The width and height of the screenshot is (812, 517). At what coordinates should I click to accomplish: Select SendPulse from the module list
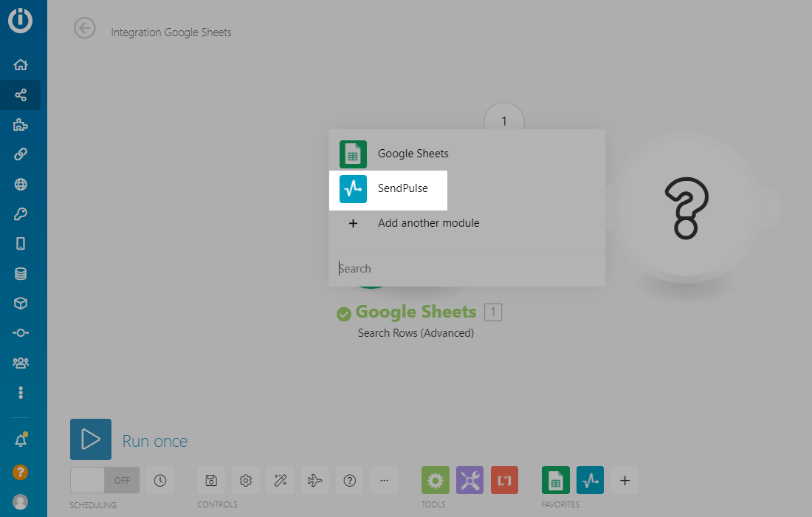click(x=388, y=189)
